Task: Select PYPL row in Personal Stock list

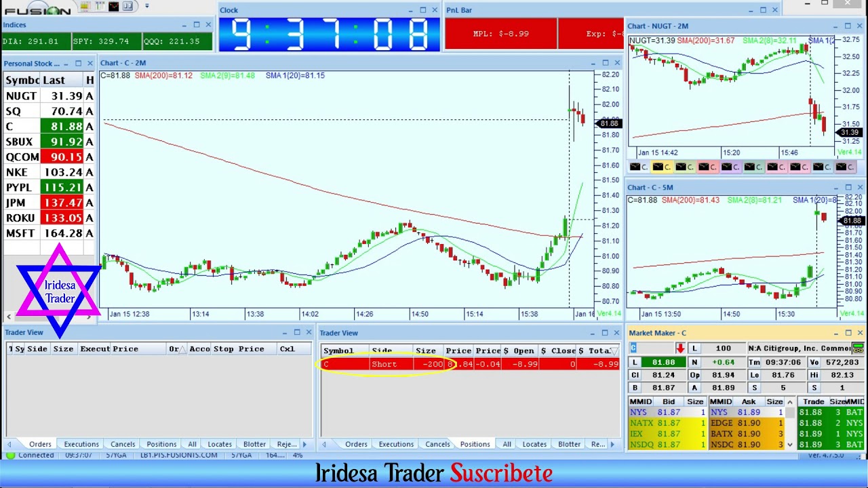Action: [49, 188]
